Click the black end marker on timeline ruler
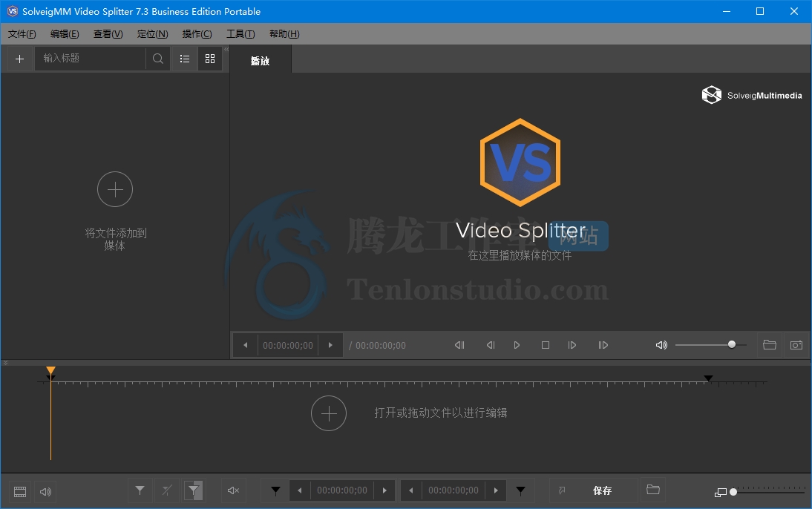812x509 pixels. tap(708, 378)
